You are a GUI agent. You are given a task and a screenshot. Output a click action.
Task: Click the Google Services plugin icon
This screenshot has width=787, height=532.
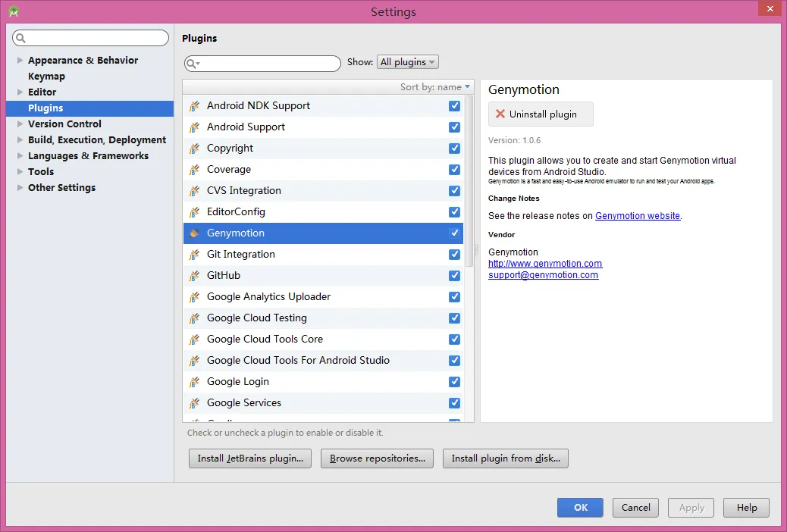(x=194, y=403)
